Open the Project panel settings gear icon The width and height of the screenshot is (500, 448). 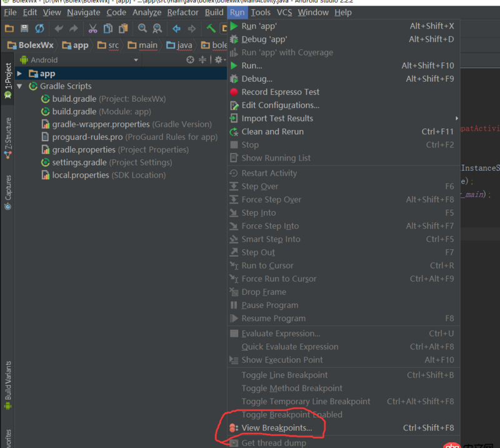click(x=217, y=59)
